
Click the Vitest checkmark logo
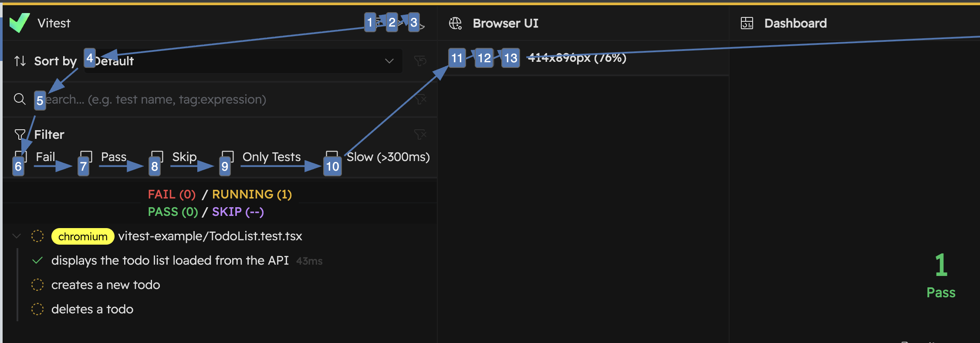pyautogui.click(x=20, y=23)
